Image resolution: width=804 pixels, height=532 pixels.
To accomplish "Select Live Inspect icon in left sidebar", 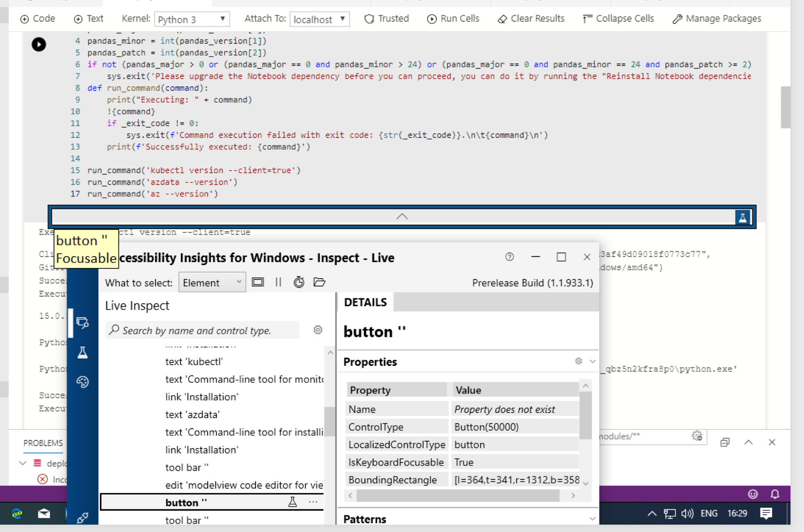I will pyautogui.click(x=82, y=323).
